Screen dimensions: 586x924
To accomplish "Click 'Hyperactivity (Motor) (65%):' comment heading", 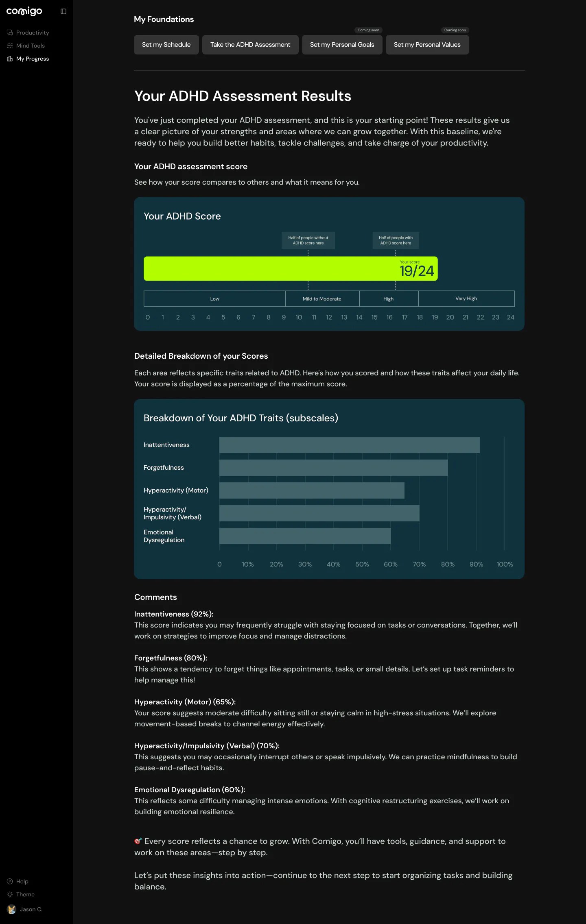I will pyautogui.click(x=185, y=702).
